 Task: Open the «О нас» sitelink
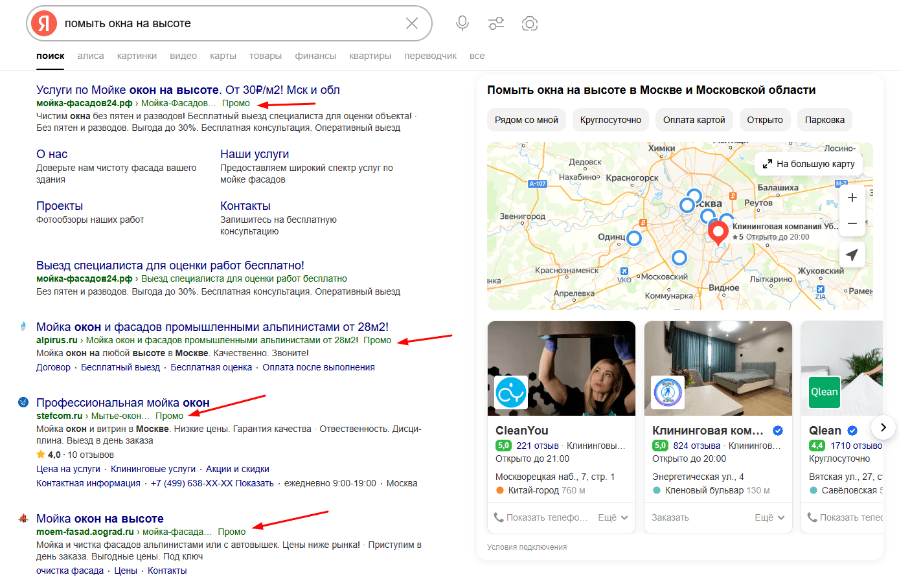[x=52, y=154]
